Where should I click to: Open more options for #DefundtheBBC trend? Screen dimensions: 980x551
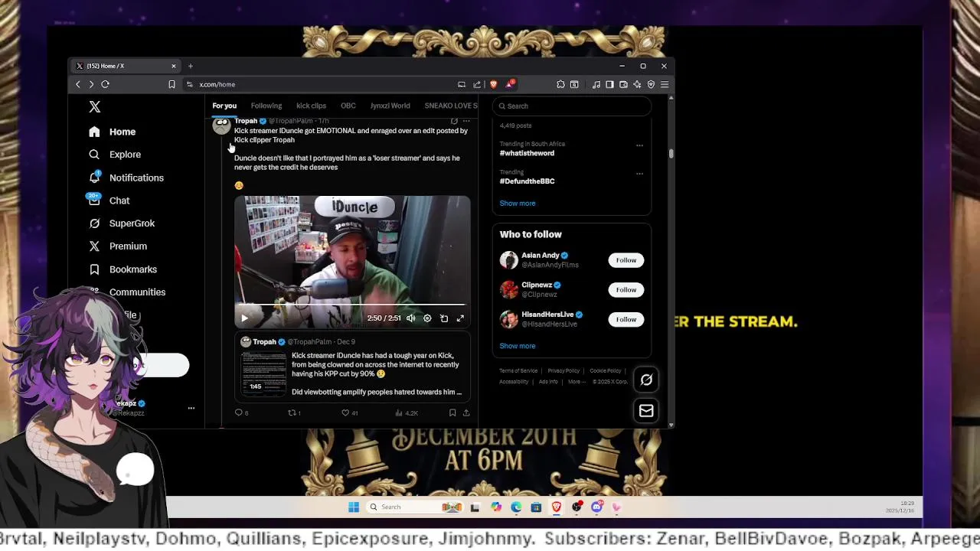[x=639, y=174]
